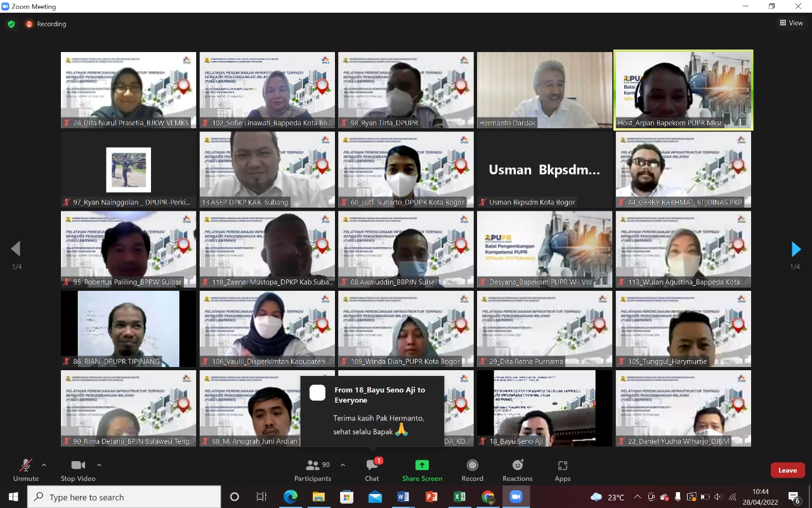Click the chat message from 18_Bayu Seno Aji

[x=372, y=411]
